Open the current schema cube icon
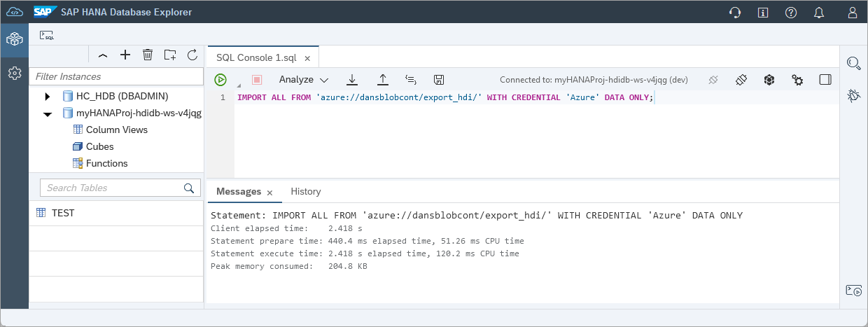This screenshot has height=327, width=868. coord(769,80)
